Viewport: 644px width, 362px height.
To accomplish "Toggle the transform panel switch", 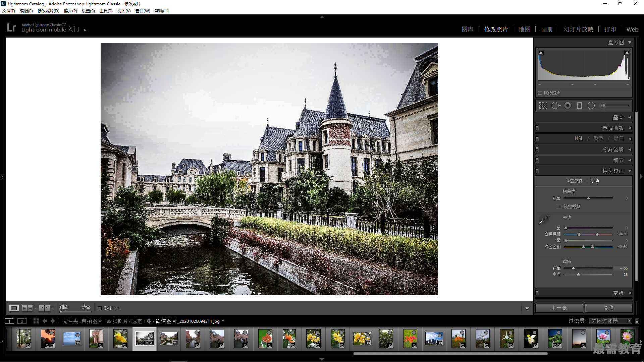I will (537, 293).
